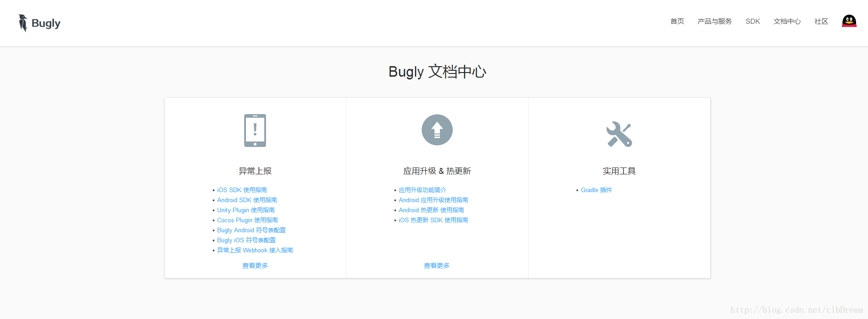Click the 应用升级 & 热更新 heading

(x=437, y=171)
